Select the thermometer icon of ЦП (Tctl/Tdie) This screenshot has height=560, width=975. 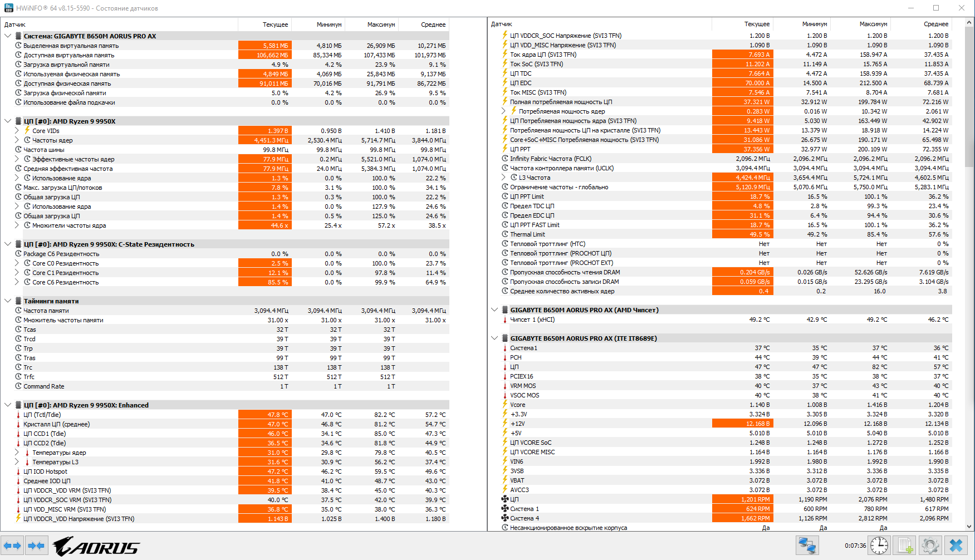tap(18, 415)
